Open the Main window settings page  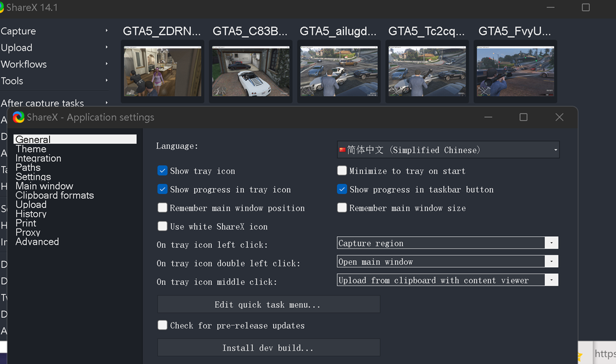click(45, 186)
